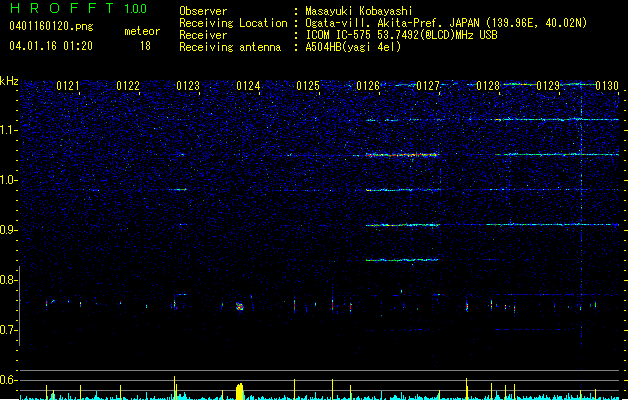Click the time marker 0125
The image size is (629, 400).
308,85
